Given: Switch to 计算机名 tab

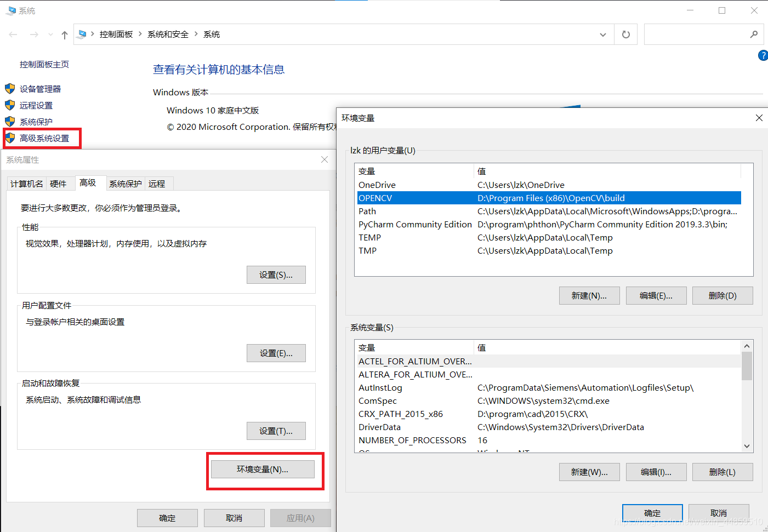Looking at the screenshot, I should click(26, 184).
